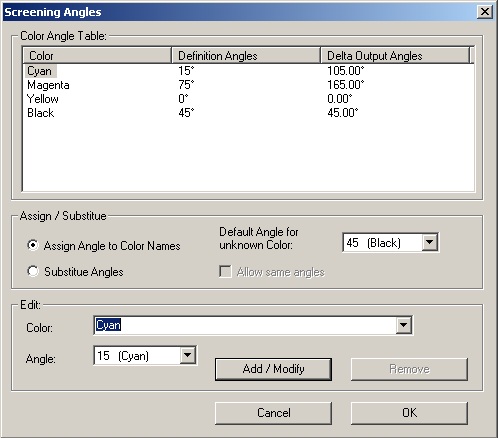Open the Angle dropdown showing 15 (Cyan)
Screen dimensions: 498x438
[188, 356]
